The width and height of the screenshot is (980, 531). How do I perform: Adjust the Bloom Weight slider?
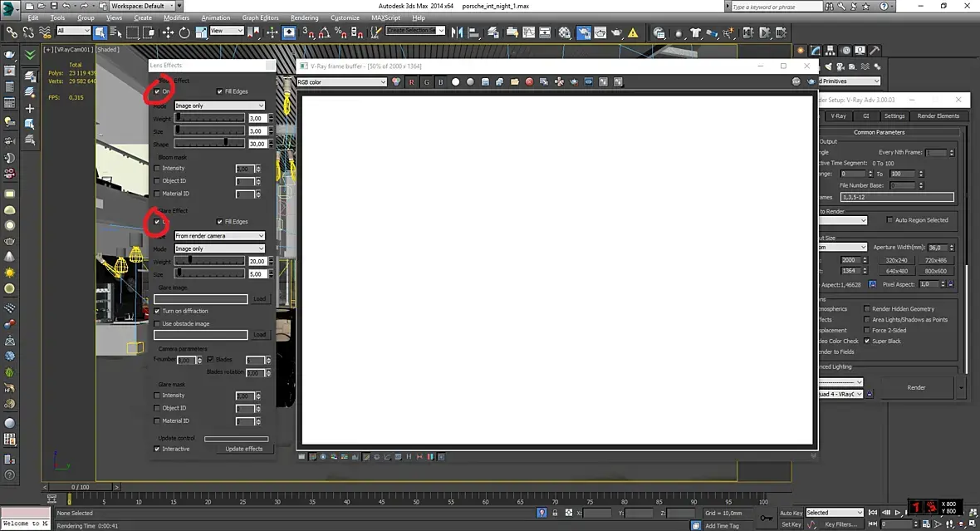pyautogui.click(x=209, y=118)
